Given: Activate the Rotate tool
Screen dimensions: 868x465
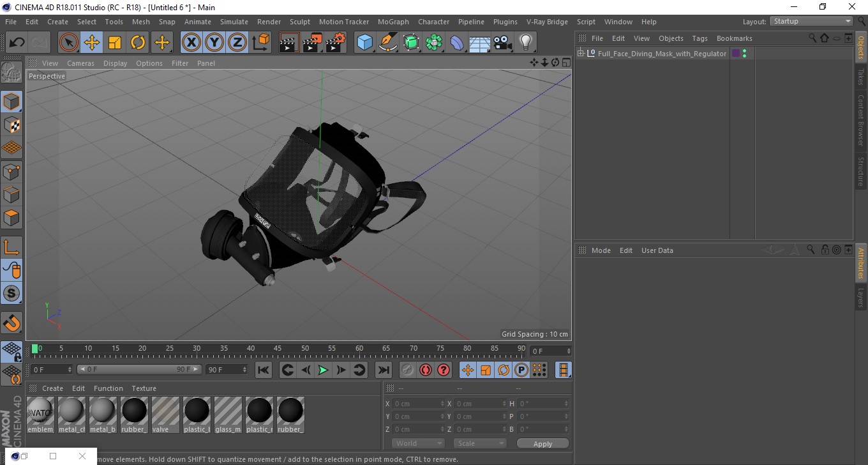Looking at the screenshot, I should click(x=138, y=43).
